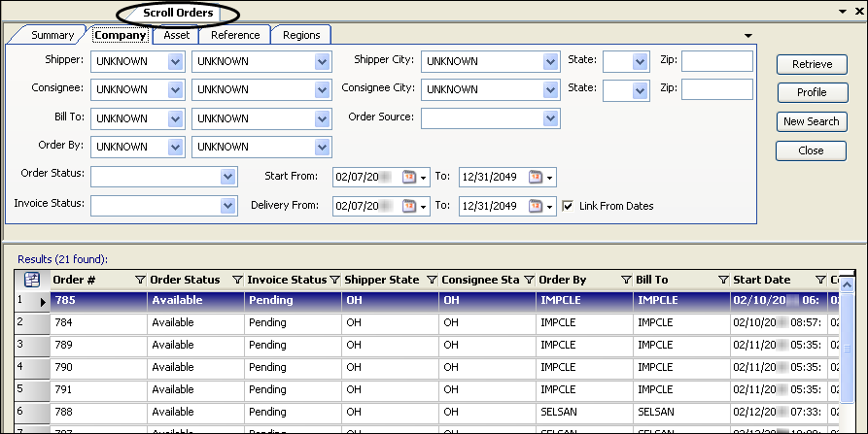Open the Regions tab

[x=301, y=35]
